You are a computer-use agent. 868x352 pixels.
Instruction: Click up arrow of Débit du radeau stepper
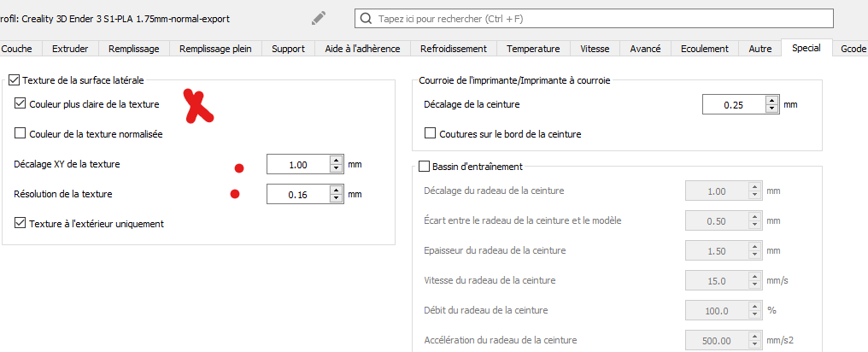(754, 306)
